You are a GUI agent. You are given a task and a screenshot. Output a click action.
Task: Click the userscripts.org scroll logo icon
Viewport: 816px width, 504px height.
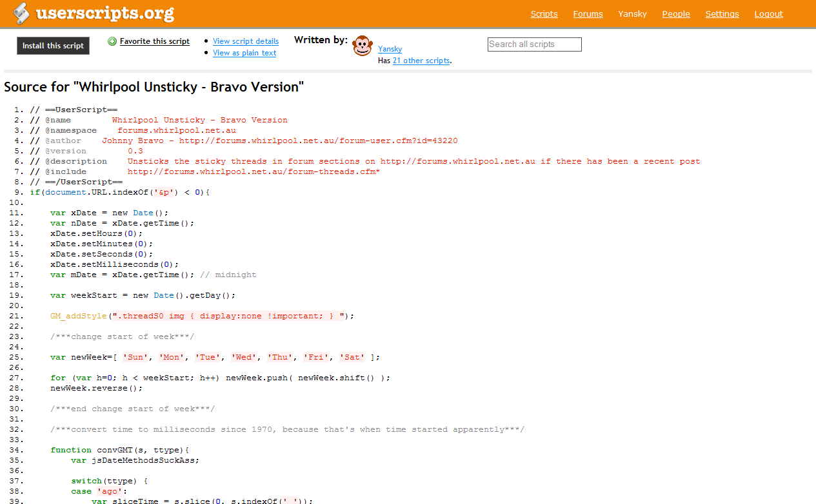point(22,13)
